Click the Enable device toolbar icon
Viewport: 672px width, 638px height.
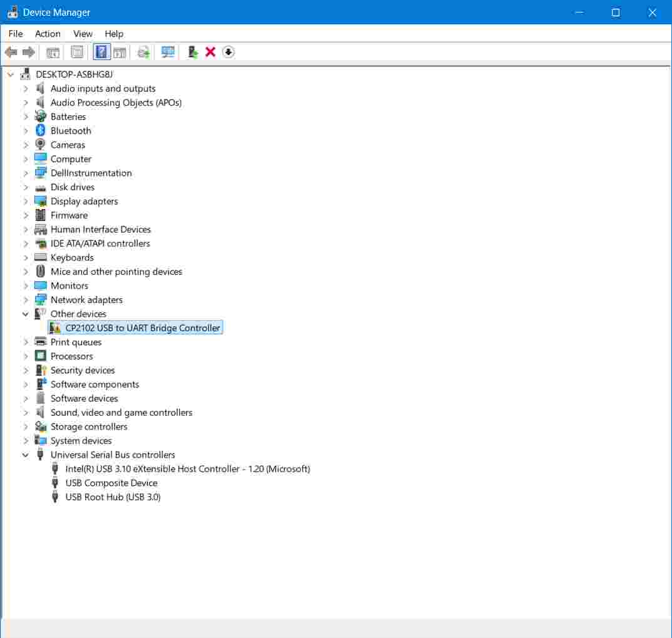coord(193,52)
